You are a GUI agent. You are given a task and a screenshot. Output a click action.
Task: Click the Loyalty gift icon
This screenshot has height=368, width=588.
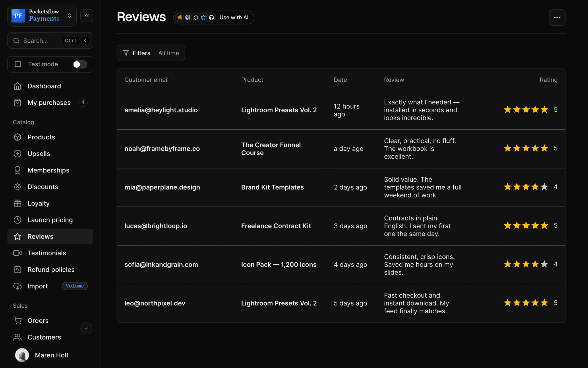tap(18, 203)
